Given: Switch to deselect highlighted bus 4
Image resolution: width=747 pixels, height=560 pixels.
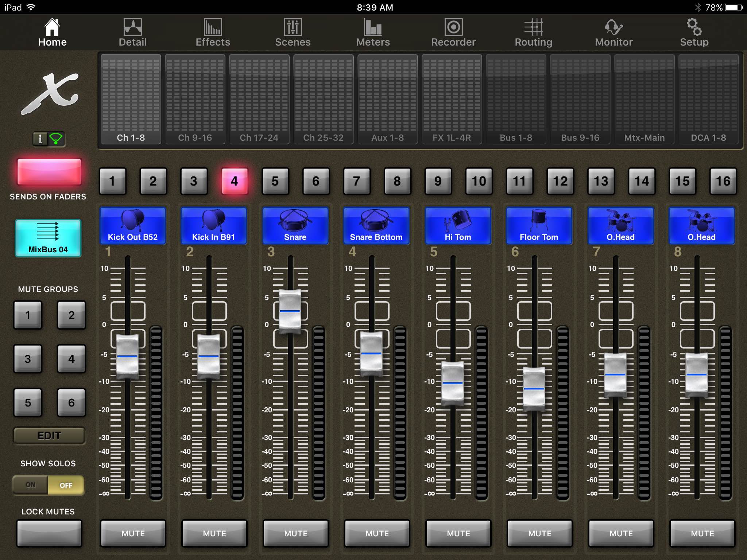Looking at the screenshot, I should (x=235, y=181).
